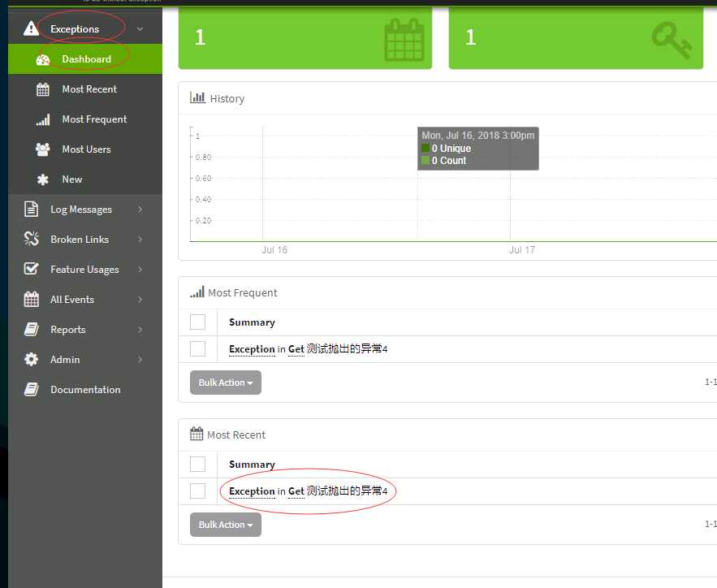The image size is (717, 588).
Task: Click the History panel title
Action: (227, 99)
